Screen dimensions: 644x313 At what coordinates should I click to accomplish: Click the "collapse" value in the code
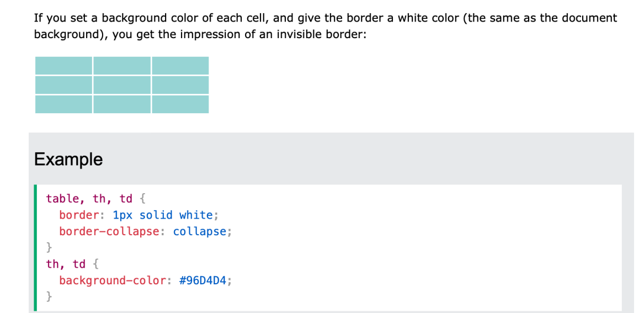coord(200,232)
